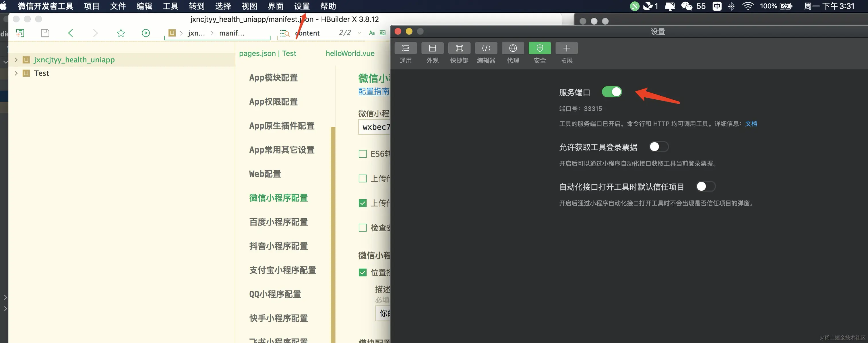Click the Wi-Fi status icon

tap(748, 6)
